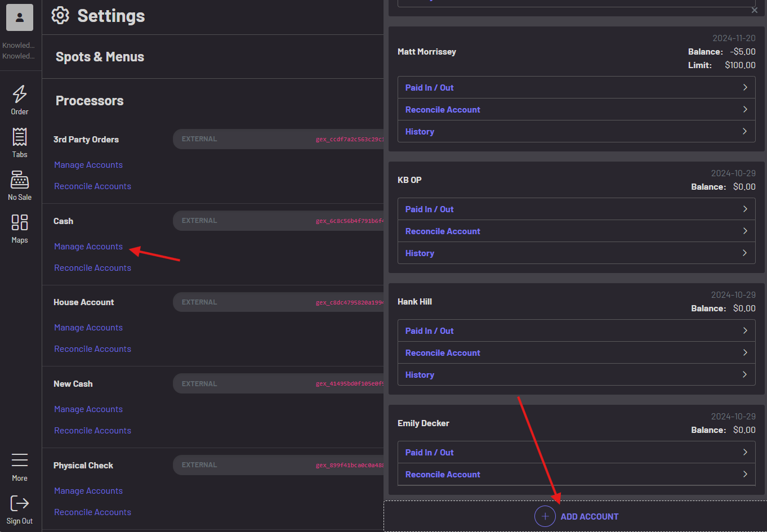Select the Spots & Menus section
This screenshot has height=532, width=767.
(100, 57)
